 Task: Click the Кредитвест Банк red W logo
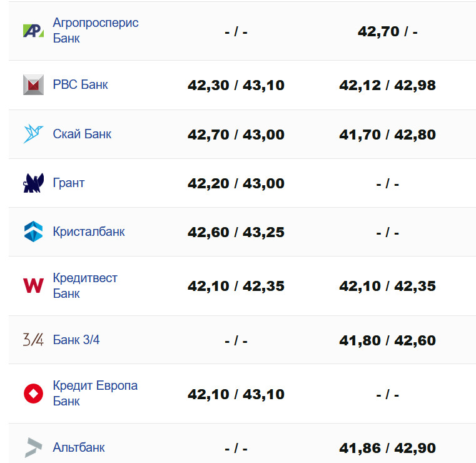(33, 286)
